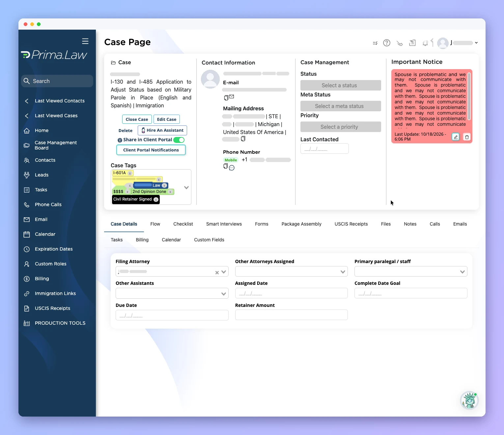This screenshot has width=504, height=435.
Task: Open the task checklist icon in the header
Action: tap(375, 43)
